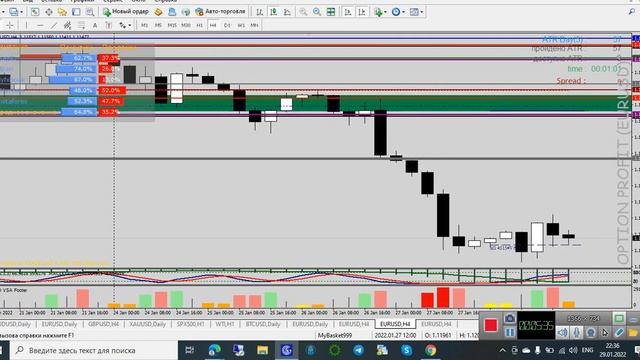Open the Terminal panel icon
The height and width of the screenshot is (360, 640).
(x=76, y=12)
